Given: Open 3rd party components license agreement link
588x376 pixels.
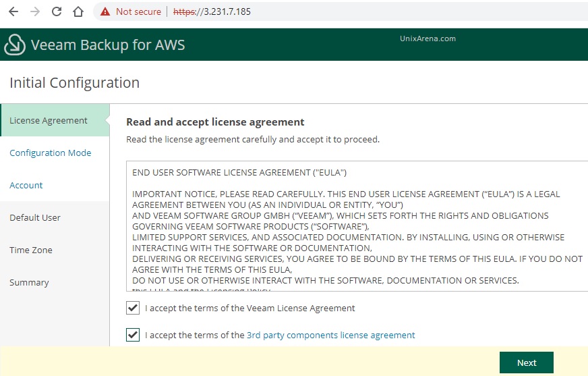Looking at the screenshot, I should pos(330,335).
